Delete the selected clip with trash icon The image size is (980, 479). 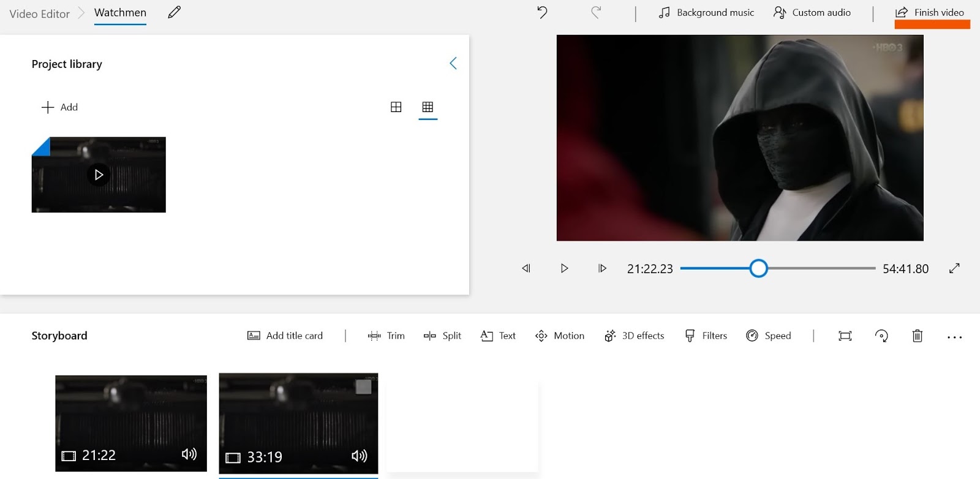click(918, 336)
